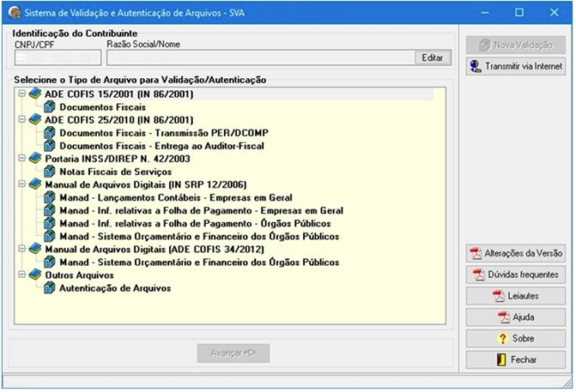
Task: Open Alterações da Versão document
Action: pos(516,253)
